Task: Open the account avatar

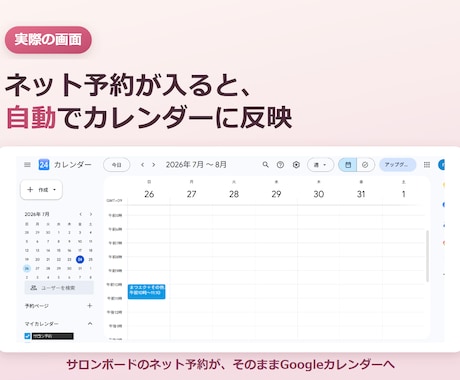Action: click(x=441, y=165)
